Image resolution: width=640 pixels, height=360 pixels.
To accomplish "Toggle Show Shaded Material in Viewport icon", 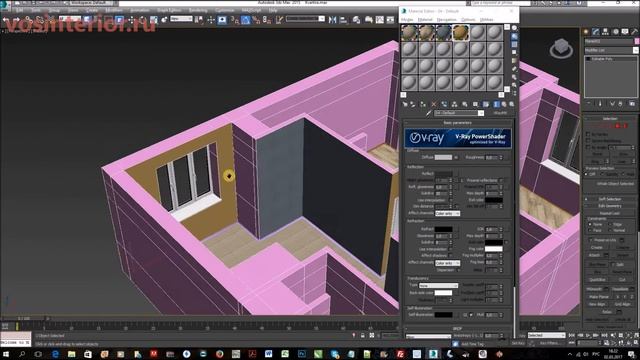I will (486, 104).
